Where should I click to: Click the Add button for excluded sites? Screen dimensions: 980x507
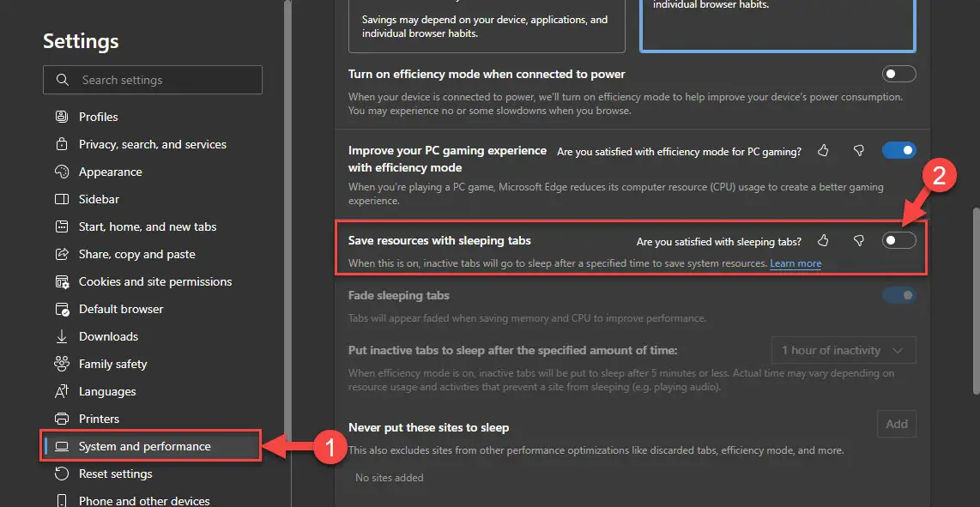pyautogui.click(x=896, y=424)
